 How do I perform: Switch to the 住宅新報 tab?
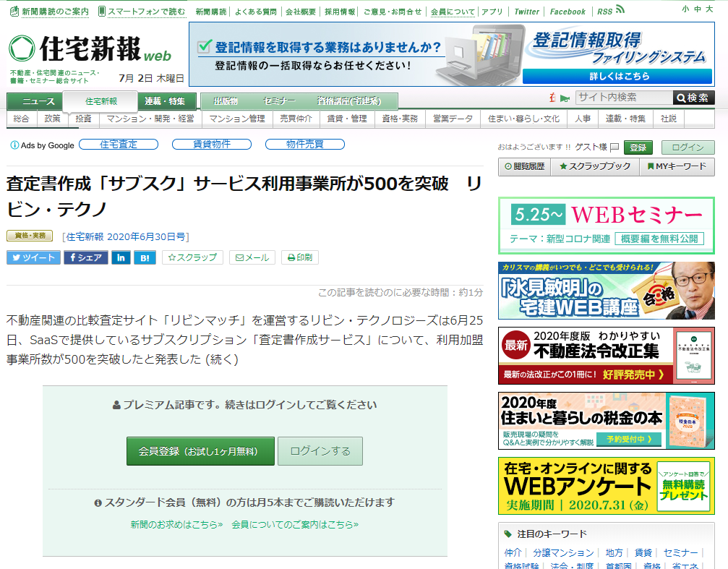click(100, 101)
